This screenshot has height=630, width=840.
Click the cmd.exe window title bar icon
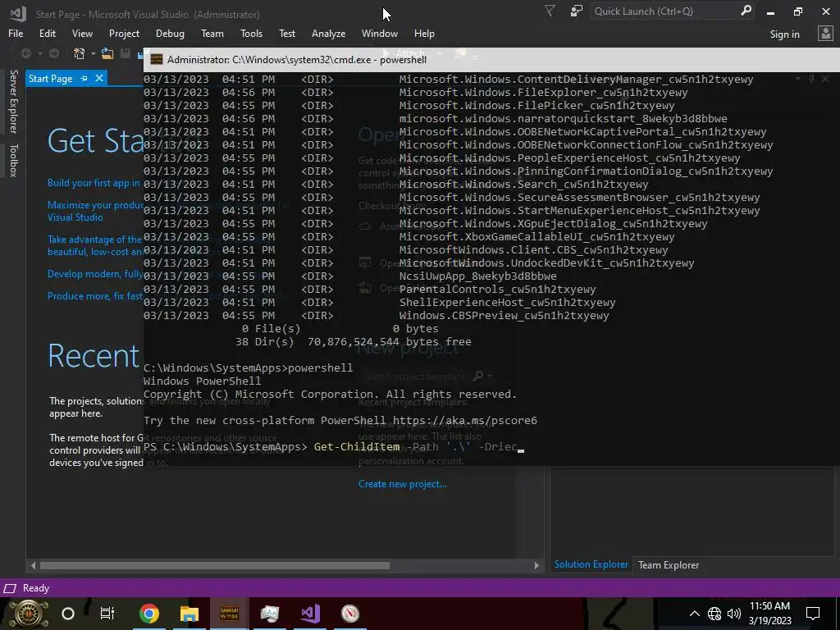click(157, 59)
